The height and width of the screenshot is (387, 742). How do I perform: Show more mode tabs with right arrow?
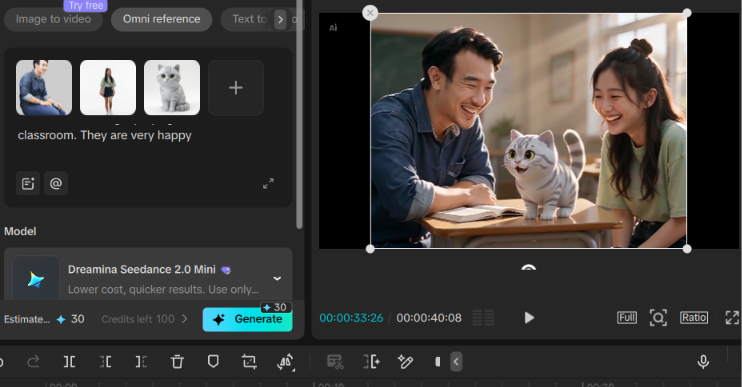(x=280, y=20)
